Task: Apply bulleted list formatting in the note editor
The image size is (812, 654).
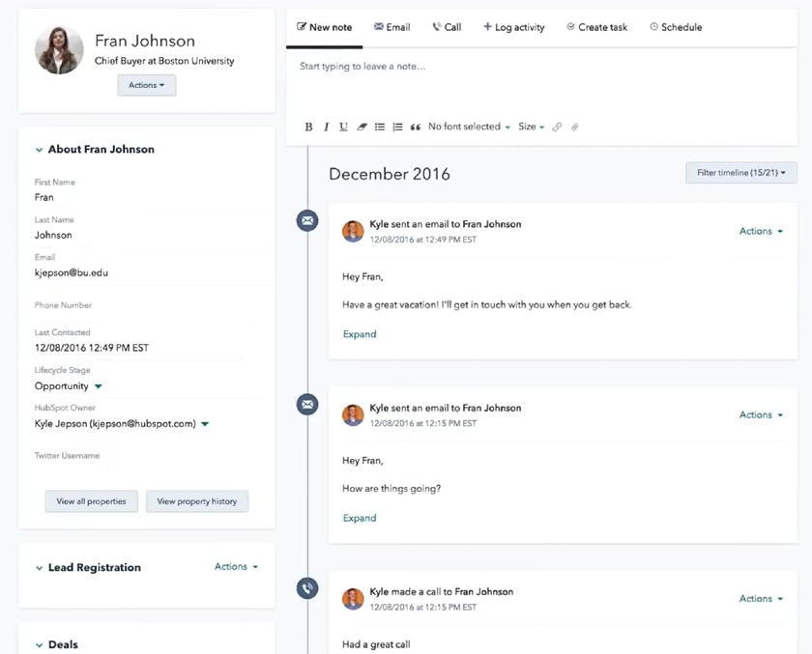Action: click(379, 127)
